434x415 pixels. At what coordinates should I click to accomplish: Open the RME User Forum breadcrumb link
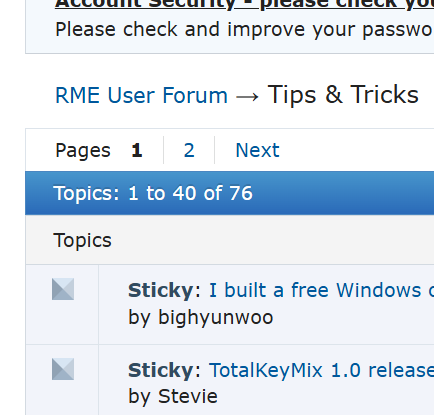(141, 96)
